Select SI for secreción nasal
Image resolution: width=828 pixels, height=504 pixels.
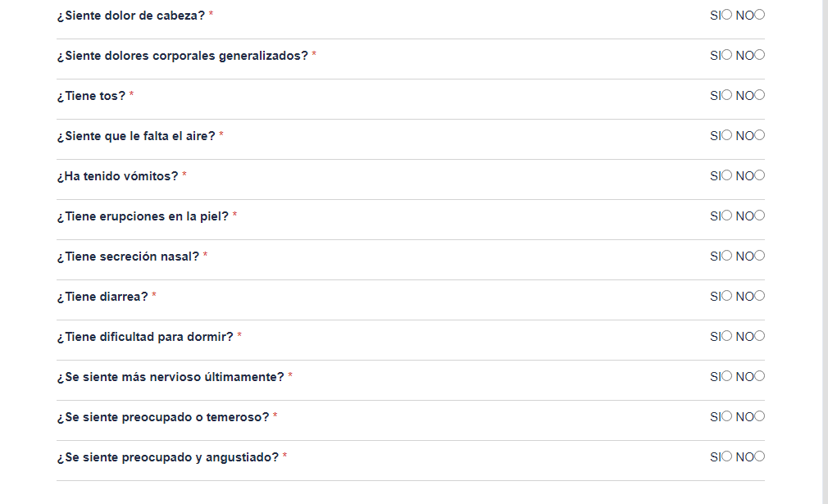(x=726, y=256)
